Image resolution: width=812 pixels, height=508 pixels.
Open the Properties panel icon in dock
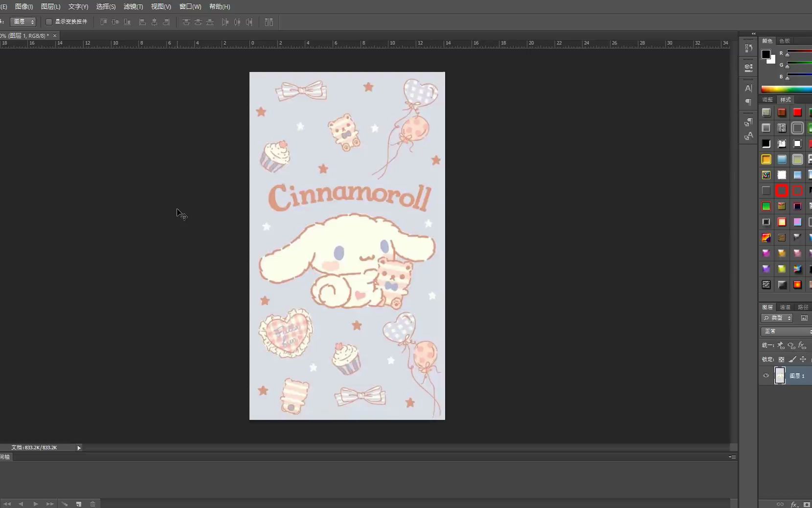(748, 68)
